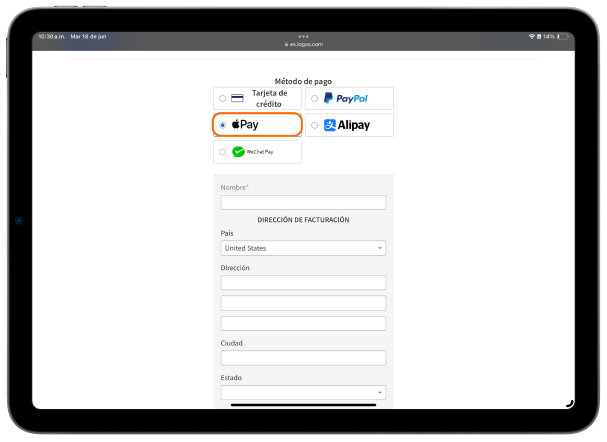This screenshot has width=607, height=442.
Task: Focus the first Dirección address line field
Action: coord(303,283)
